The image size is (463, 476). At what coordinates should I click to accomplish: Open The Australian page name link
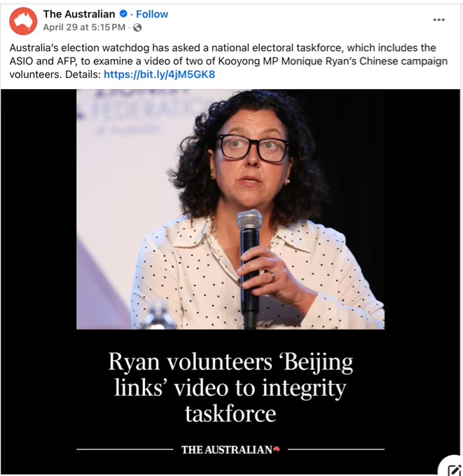pos(79,14)
